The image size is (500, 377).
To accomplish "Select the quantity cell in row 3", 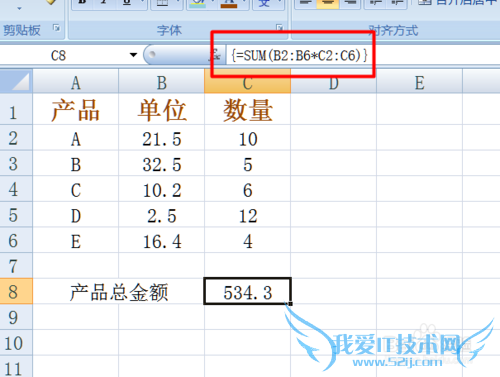I will click(247, 163).
